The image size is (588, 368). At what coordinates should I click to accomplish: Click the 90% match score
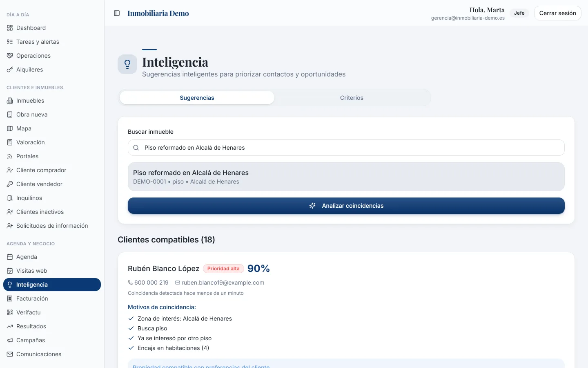[258, 269]
